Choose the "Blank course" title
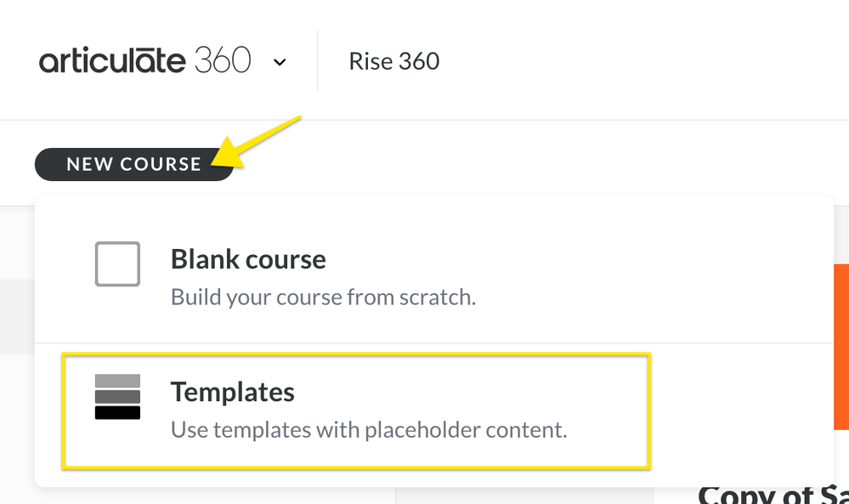 coord(248,258)
